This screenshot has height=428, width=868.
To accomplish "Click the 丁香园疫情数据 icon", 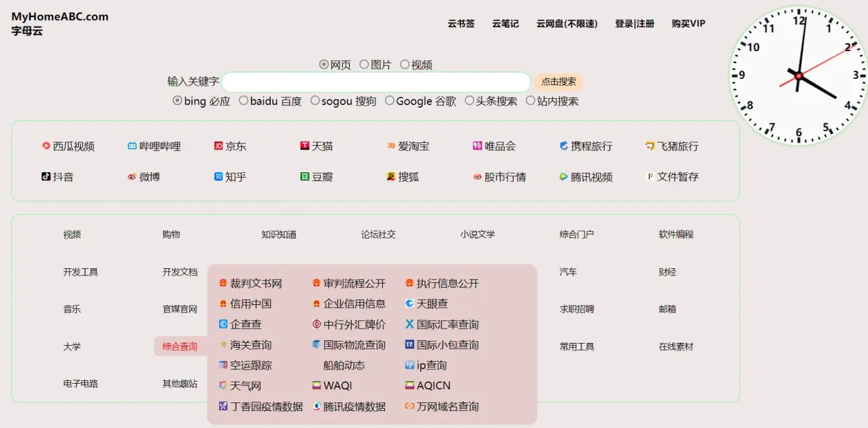I will click(x=223, y=407).
